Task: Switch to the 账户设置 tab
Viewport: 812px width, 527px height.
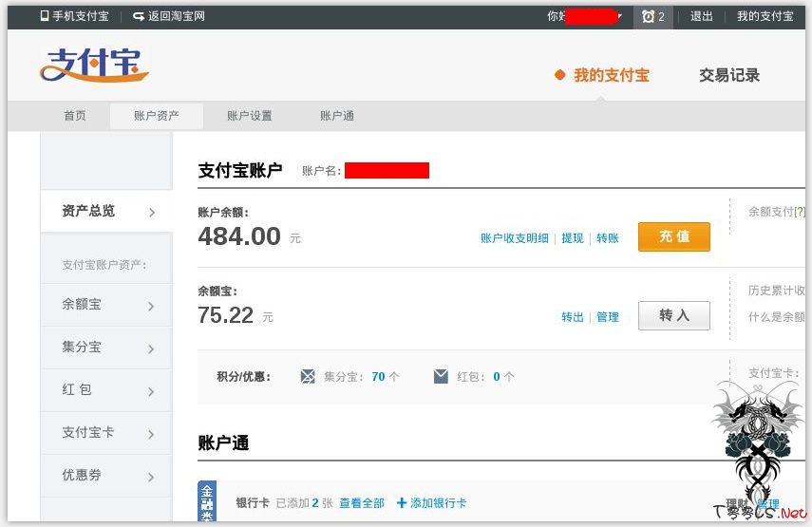Action: click(x=250, y=116)
